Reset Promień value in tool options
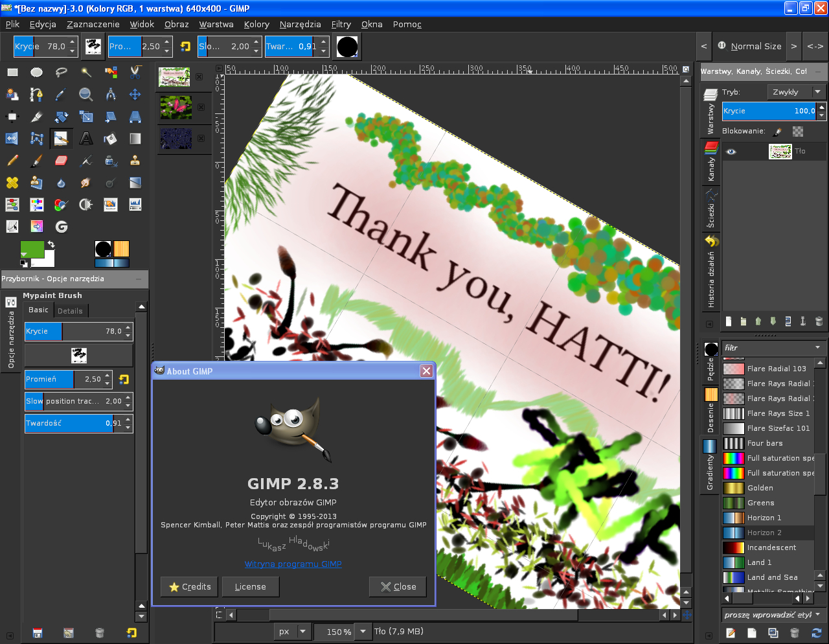Screen dimensions: 829x644 [124, 379]
